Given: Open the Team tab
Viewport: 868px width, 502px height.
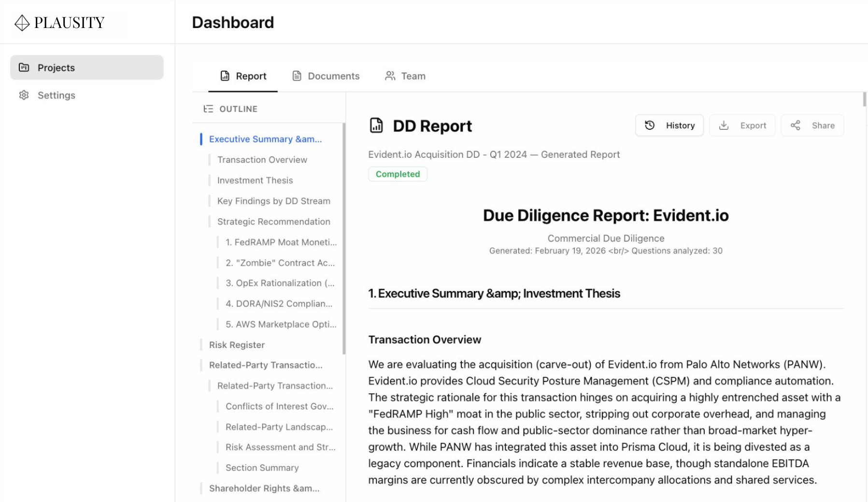Looking at the screenshot, I should pyautogui.click(x=405, y=76).
